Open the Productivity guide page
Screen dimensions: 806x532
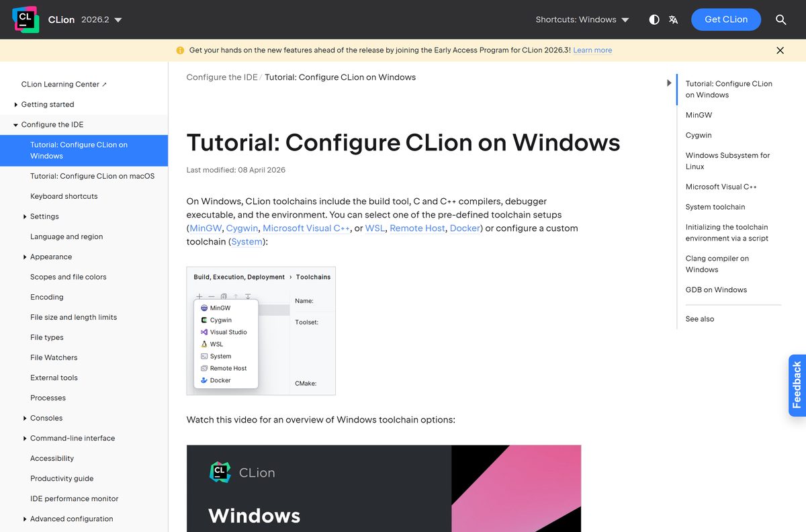(62, 478)
